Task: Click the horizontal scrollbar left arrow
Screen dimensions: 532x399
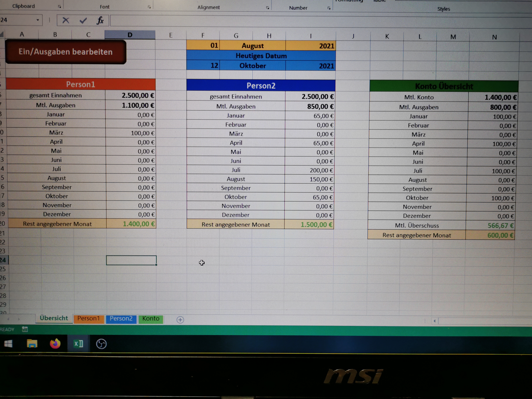Action: pyautogui.click(x=434, y=321)
